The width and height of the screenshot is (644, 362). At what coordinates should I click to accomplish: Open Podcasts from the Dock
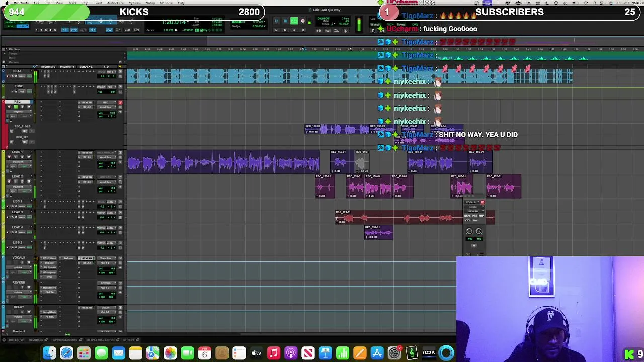pyautogui.click(x=291, y=353)
